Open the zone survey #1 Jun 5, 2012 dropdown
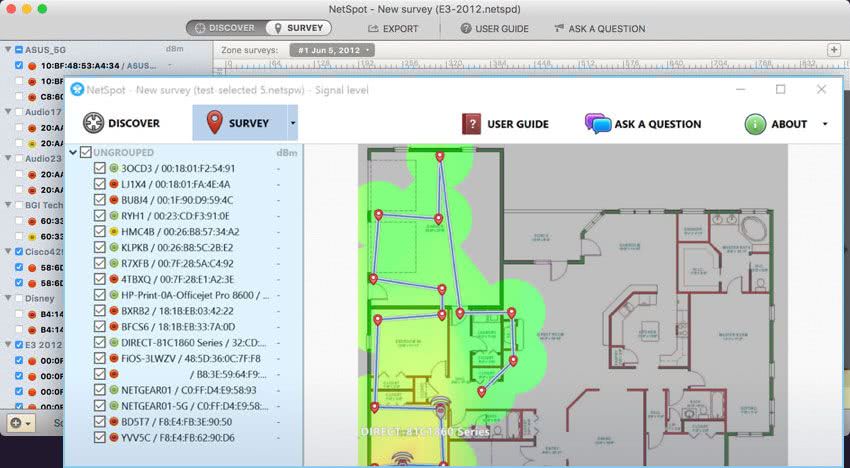850x468 pixels. tap(331, 50)
